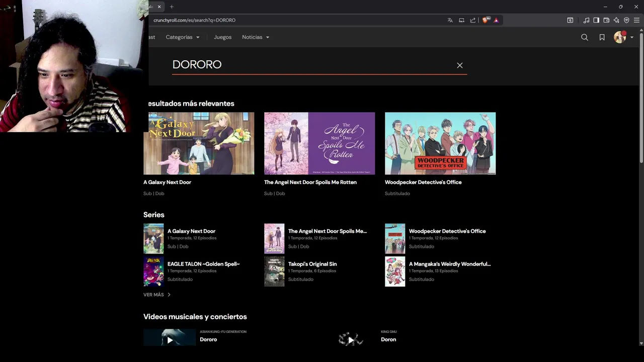
Task: Click EAGLE TALON small poster thumbnail
Action: 153,271
